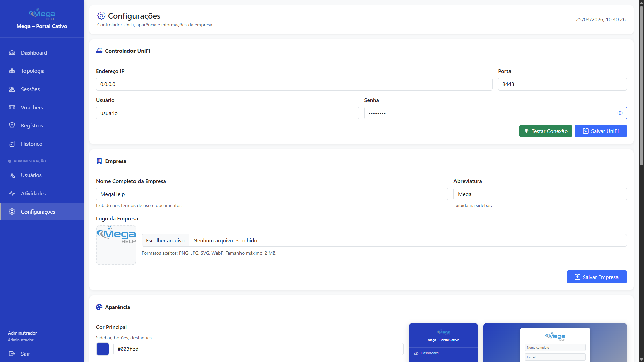
Task: Click Salvar UniFi to save controller settings
Action: pyautogui.click(x=600, y=131)
